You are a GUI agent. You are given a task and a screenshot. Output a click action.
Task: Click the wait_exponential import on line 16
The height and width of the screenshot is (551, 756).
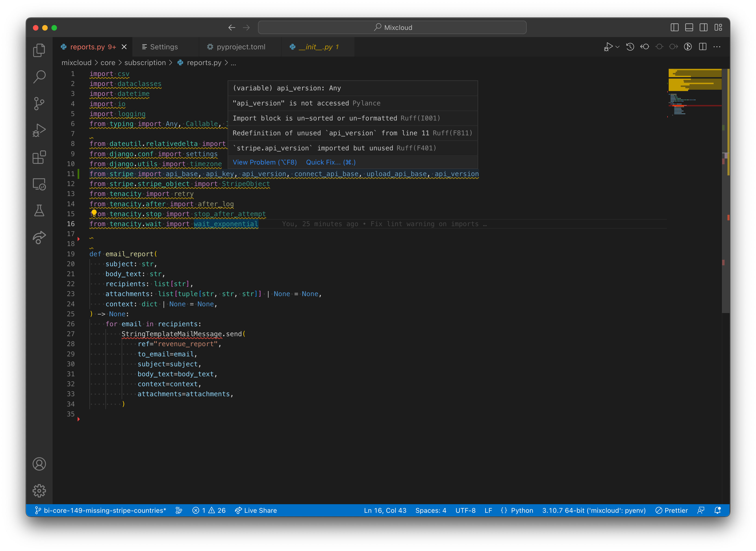click(226, 224)
